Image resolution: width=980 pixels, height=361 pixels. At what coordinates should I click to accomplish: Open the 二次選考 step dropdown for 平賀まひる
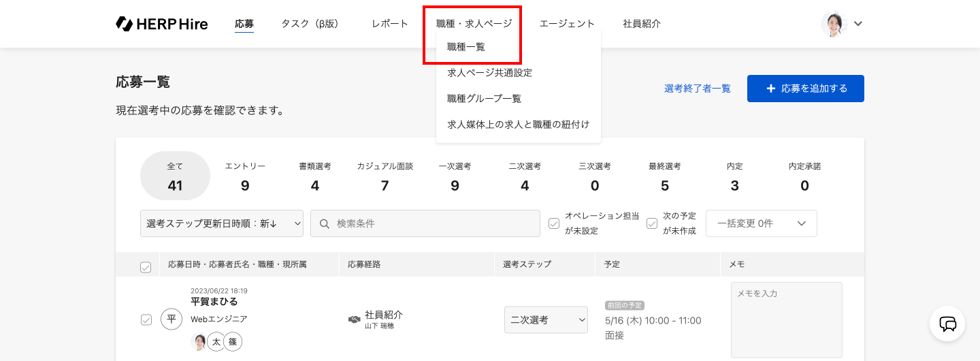click(546, 320)
